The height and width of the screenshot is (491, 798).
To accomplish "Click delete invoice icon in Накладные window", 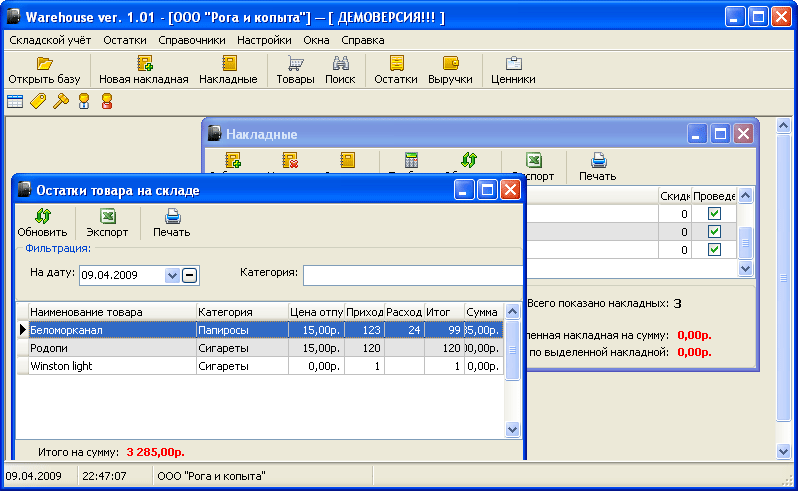I will coord(290,160).
